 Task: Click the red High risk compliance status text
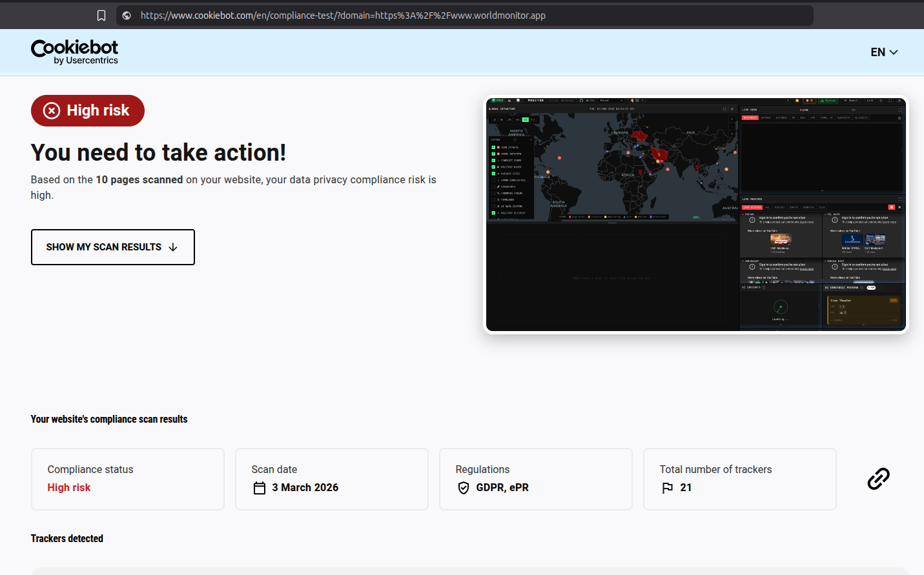pos(69,488)
